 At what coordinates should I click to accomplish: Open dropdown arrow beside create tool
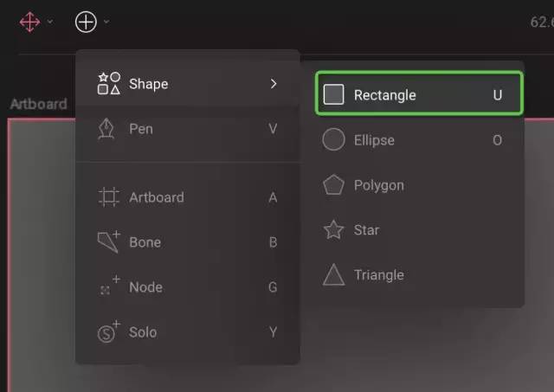pos(106,22)
